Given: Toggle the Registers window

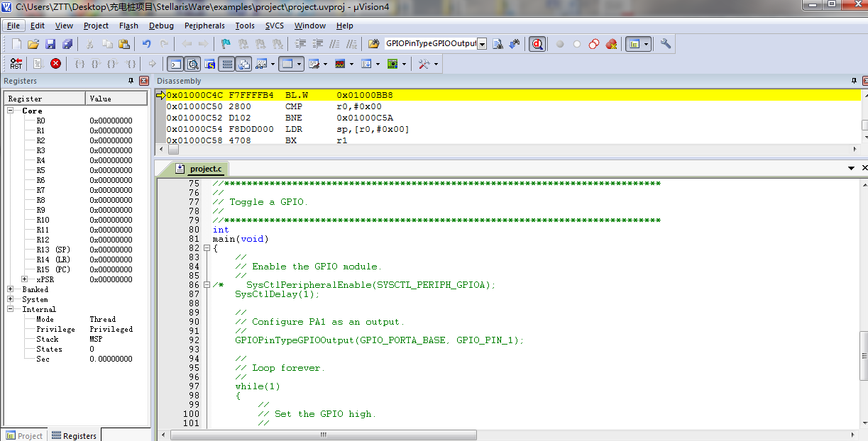Looking at the screenshot, I should [227, 64].
